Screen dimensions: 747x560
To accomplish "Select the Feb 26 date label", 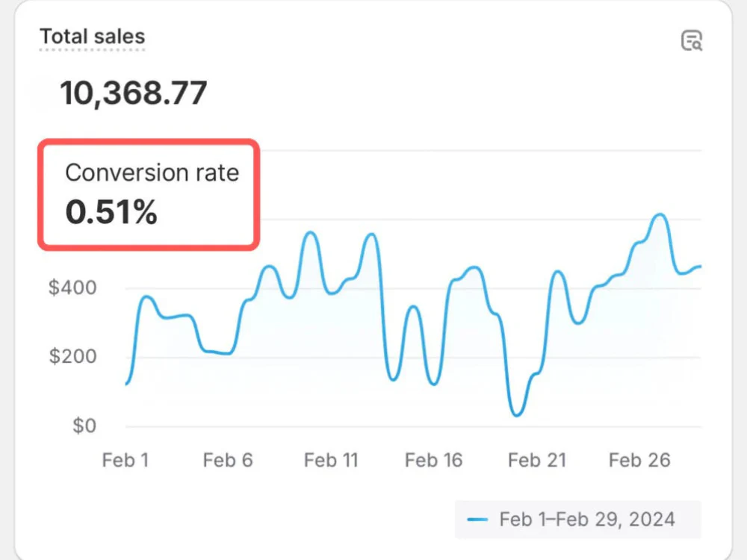I will (x=639, y=461).
